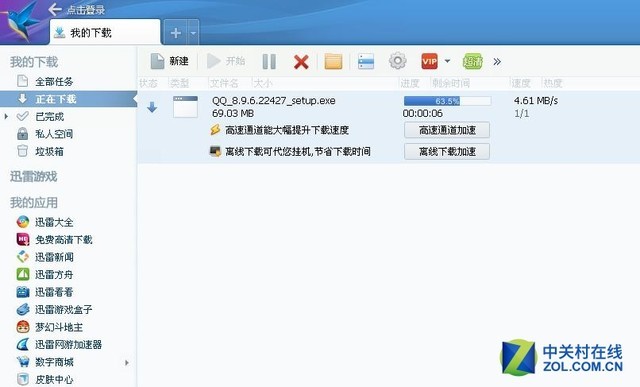Screen dimensions: 640x387
Task: Select 已完成 in the sidebar
Action: tap(49, 117)
